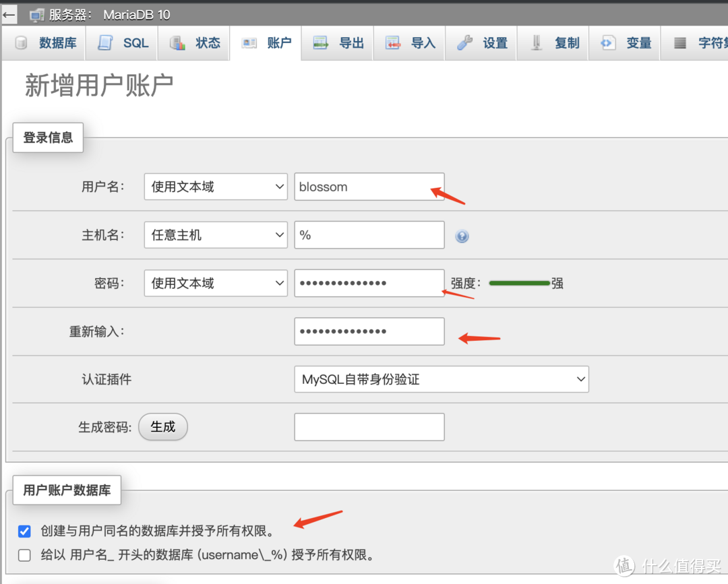The height and width of the screenshot is (584, 728).
Task: Click the status graph icon beside 状态
Action: tap(177, 42)
